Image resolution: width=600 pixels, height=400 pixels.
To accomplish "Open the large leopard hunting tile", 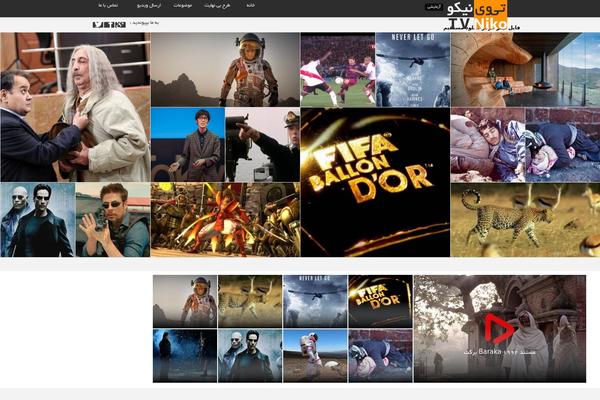I will tap(525, 220).
